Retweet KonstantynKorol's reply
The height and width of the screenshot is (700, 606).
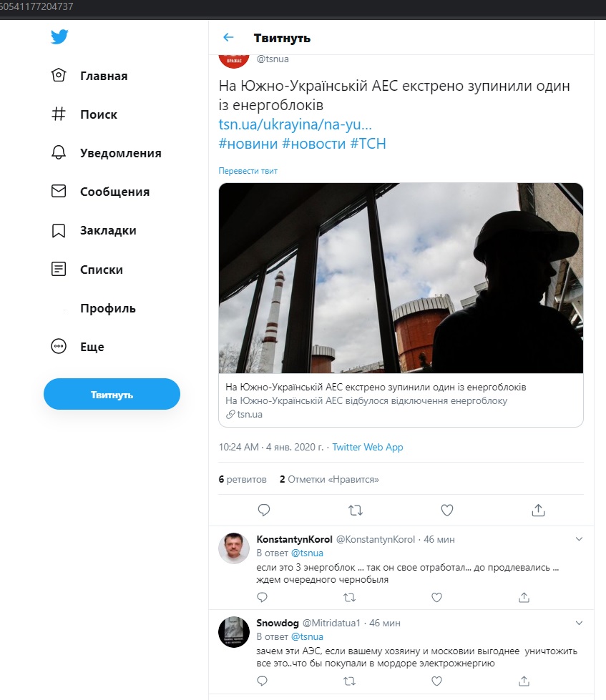click(x=350, y=597)
